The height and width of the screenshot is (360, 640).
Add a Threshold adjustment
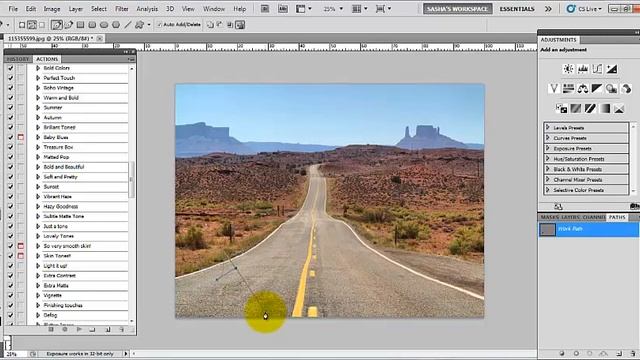[x=590, y=109]
